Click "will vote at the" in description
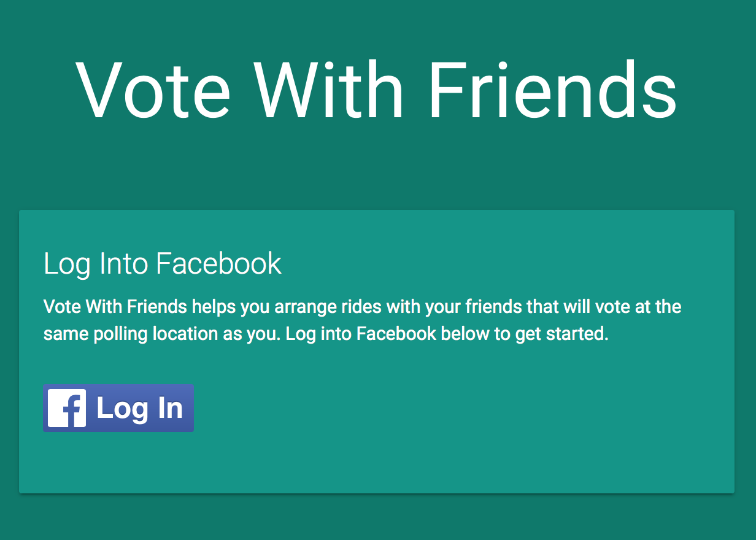This screenshot has width=756, height=540. 623,306
